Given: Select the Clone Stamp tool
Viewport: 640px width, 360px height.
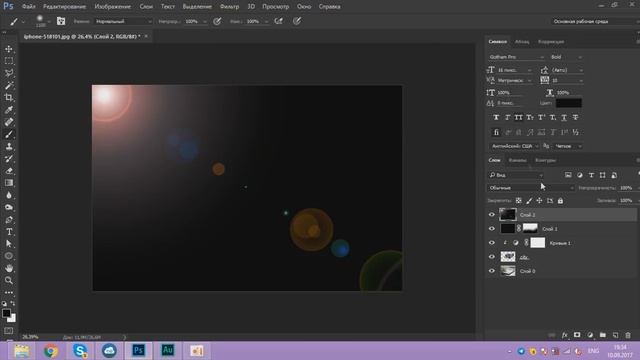Looking at the screenshot, I should click(x=9, y=147).
